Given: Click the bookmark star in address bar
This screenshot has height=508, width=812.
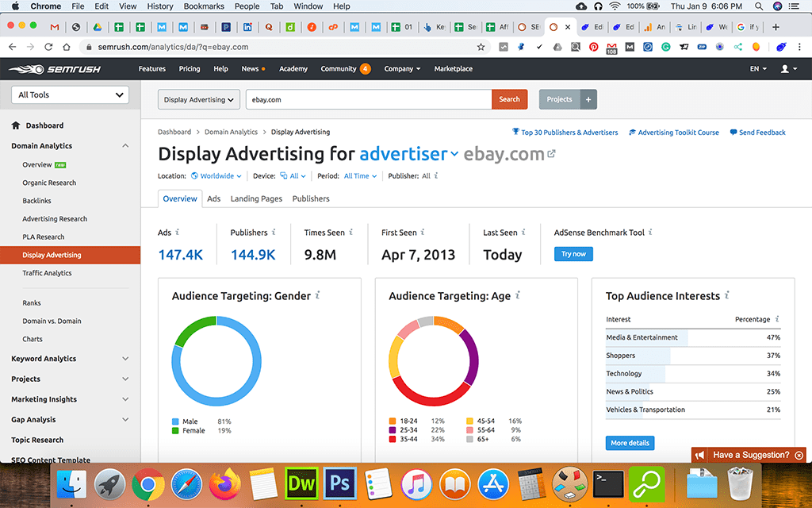Looking at the screenshot, I should tap(481, 47).
